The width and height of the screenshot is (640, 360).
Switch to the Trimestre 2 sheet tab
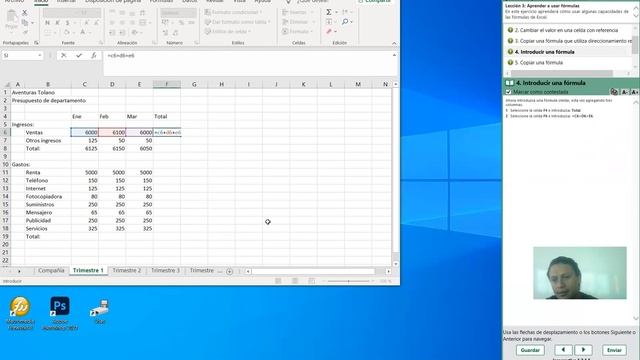127,271
